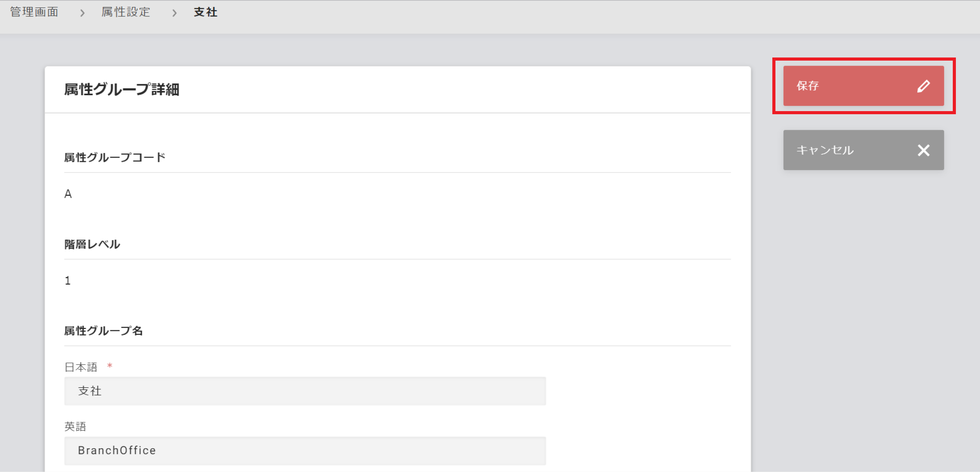Click the pencil icon on the 保存 button
Image resolution: width=980 pixels, height=472 pixels.
coord(924,86)
